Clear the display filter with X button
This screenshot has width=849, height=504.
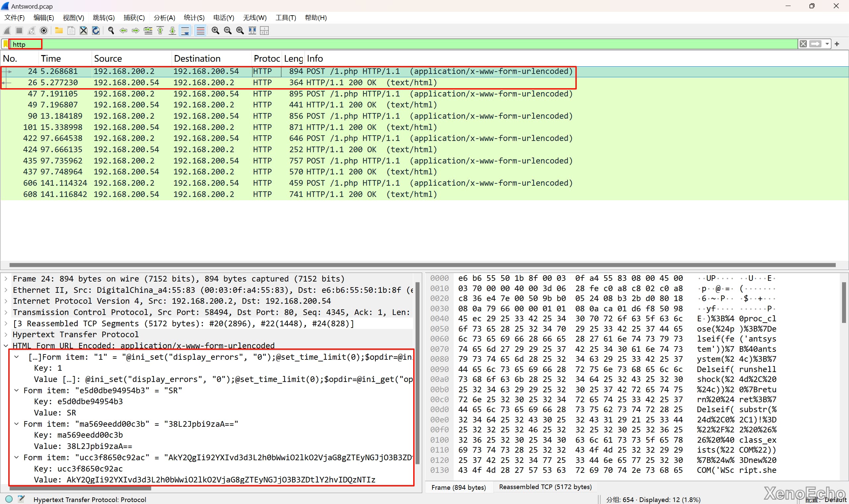803,44
